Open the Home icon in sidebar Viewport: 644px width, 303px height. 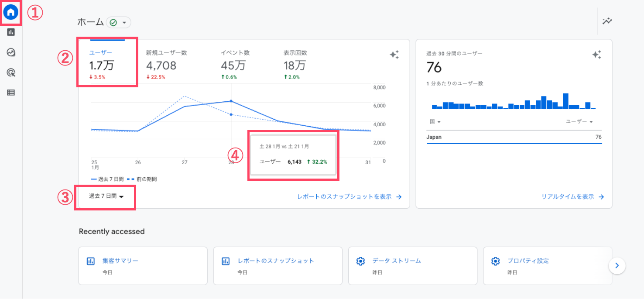pyautogui.click(x=11, y=13)
